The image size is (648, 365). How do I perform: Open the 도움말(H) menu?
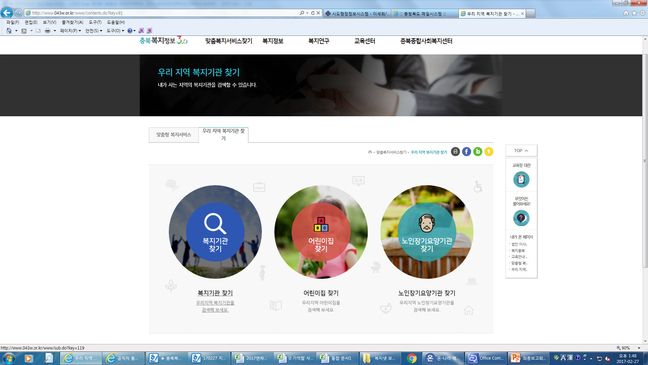point(116,22)
